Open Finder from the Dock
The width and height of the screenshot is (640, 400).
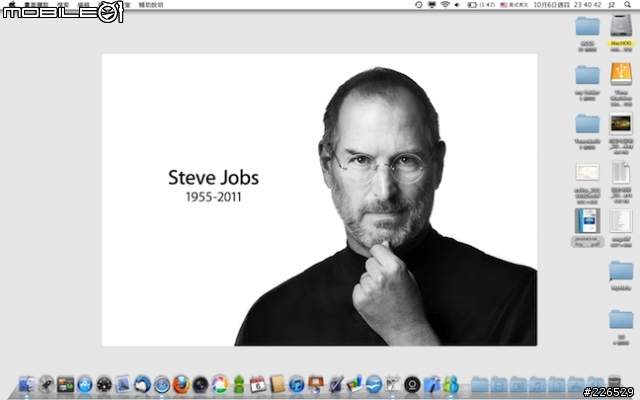[x=27, y=384]
